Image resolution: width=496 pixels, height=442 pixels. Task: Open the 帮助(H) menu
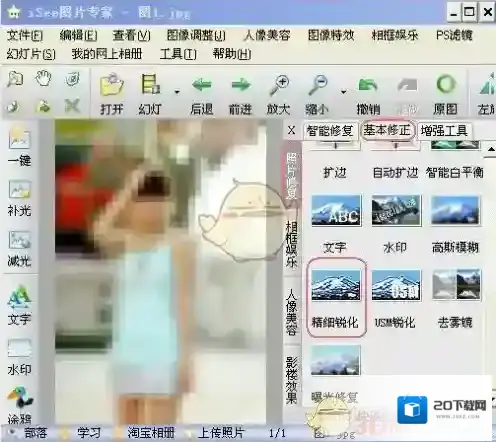coord(232,54)
